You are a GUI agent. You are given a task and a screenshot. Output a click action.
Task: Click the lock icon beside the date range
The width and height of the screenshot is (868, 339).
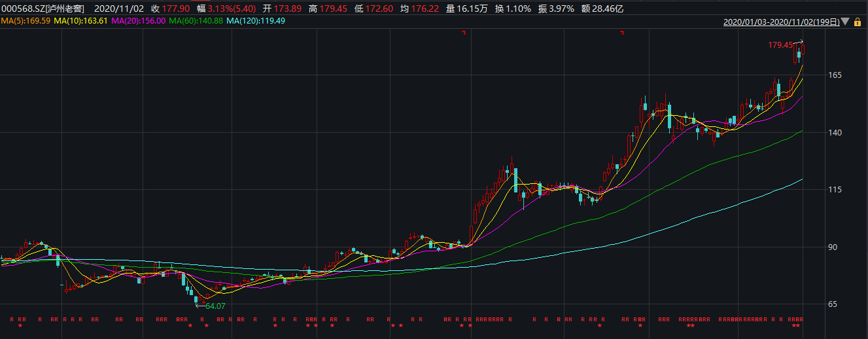[857, 22]
